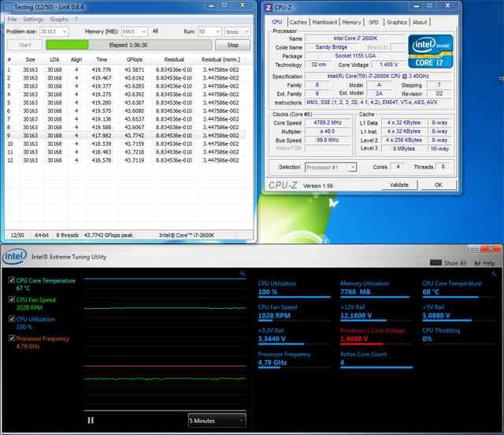Switch to the Memory tab in CPU-Z
Image resolution: width=504 pixels, height=435 pixels.
point(351,22)
